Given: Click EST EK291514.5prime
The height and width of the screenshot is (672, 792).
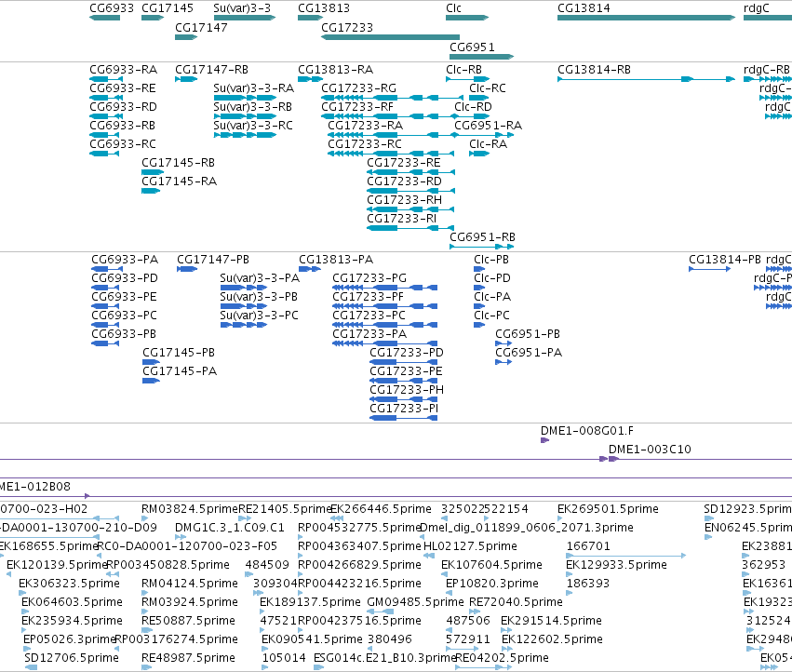Looking at the screenshot, I should click(551, 621).
